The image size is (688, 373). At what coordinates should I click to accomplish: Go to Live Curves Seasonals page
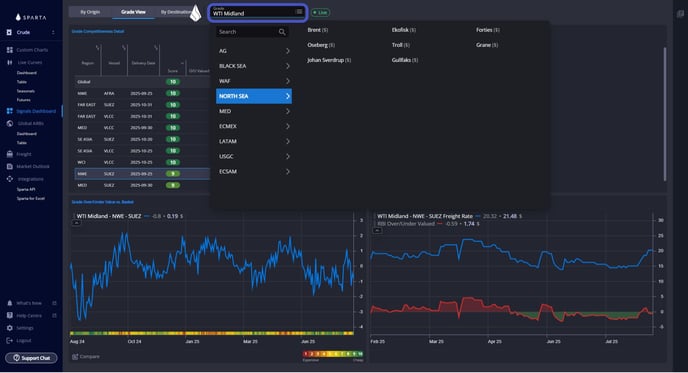(x=25, y=91)
